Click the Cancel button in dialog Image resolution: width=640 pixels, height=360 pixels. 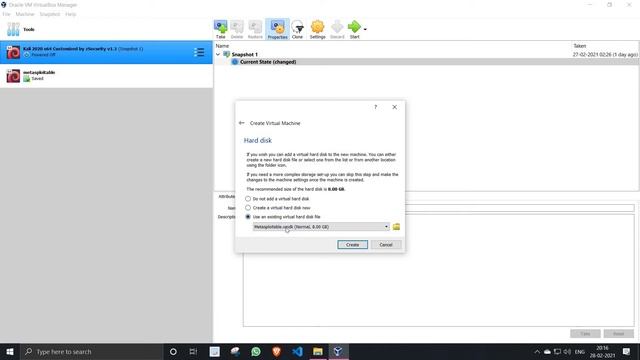(386, 244)
